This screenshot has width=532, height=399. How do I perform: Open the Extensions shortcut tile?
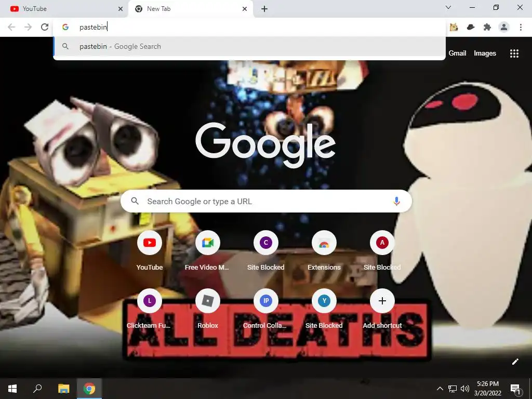(x=324, y=251)
